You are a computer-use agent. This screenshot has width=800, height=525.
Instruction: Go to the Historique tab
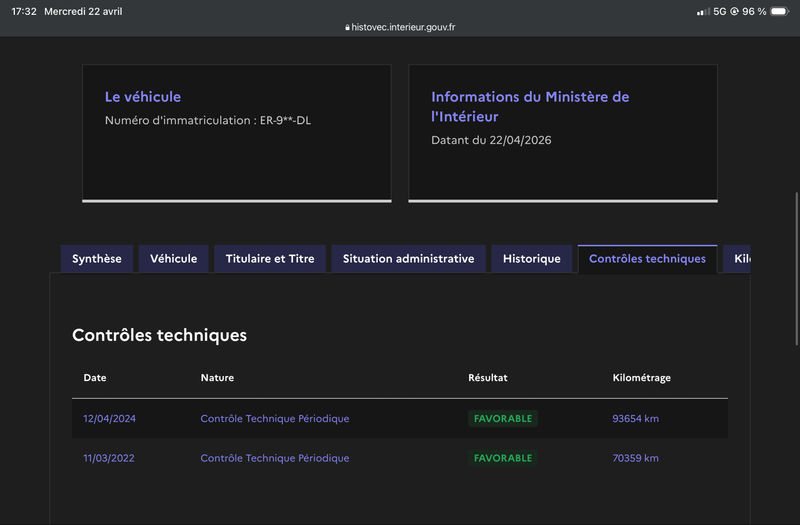532,259
